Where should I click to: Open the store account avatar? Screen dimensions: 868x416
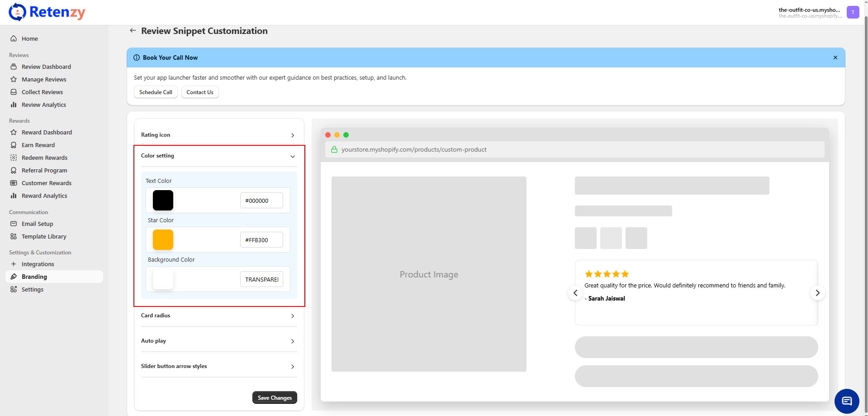click(853, 12)
